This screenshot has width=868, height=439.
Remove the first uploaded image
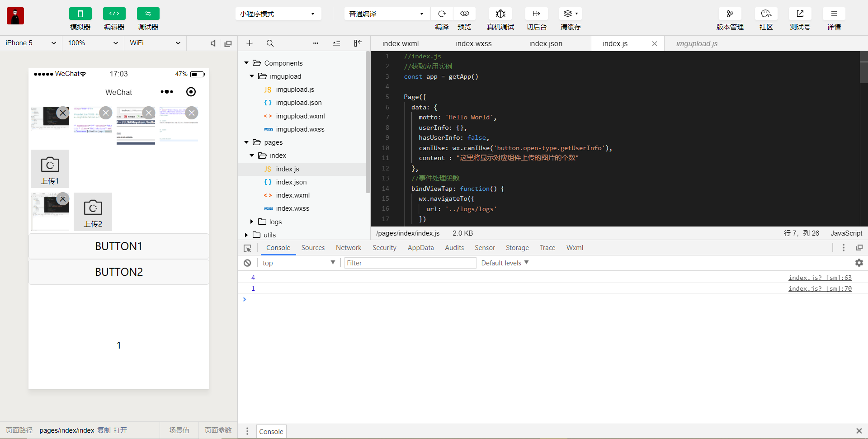[63, 113]
